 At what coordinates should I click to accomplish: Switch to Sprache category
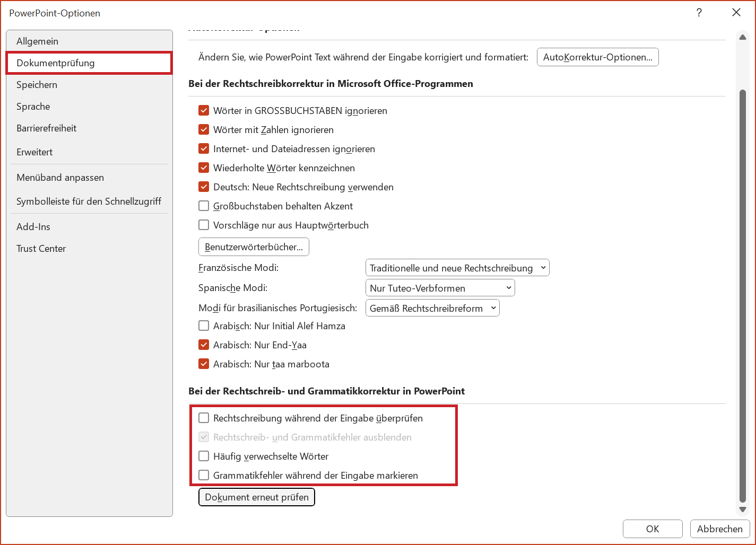click(x=89, y=107)
